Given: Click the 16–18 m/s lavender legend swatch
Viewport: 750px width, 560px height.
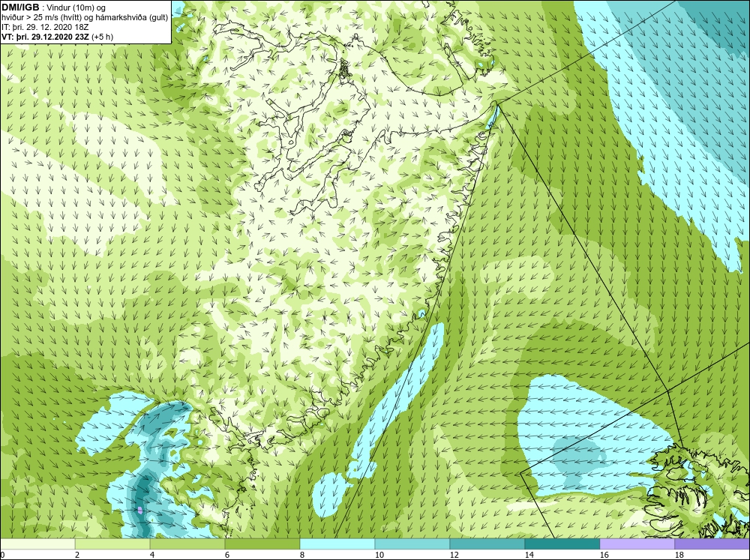Looking at the screenshot, I should [x=637, y=544].
